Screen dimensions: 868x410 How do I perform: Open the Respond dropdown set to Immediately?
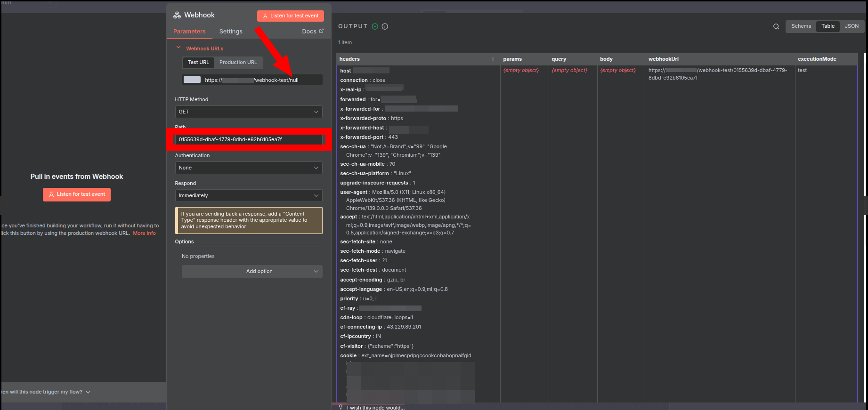click(248, 195)
